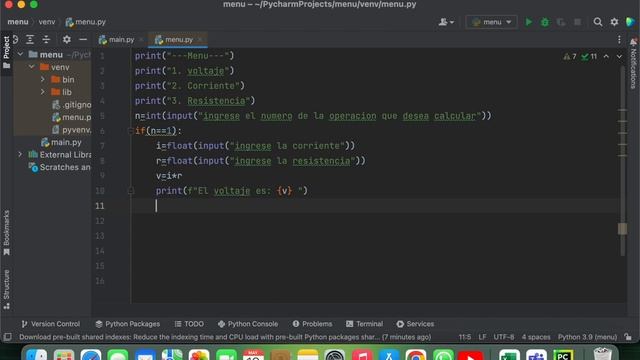Open the Services tool tab
The width and height of the screenshot is (640, 360).
(x=415, y=324)
